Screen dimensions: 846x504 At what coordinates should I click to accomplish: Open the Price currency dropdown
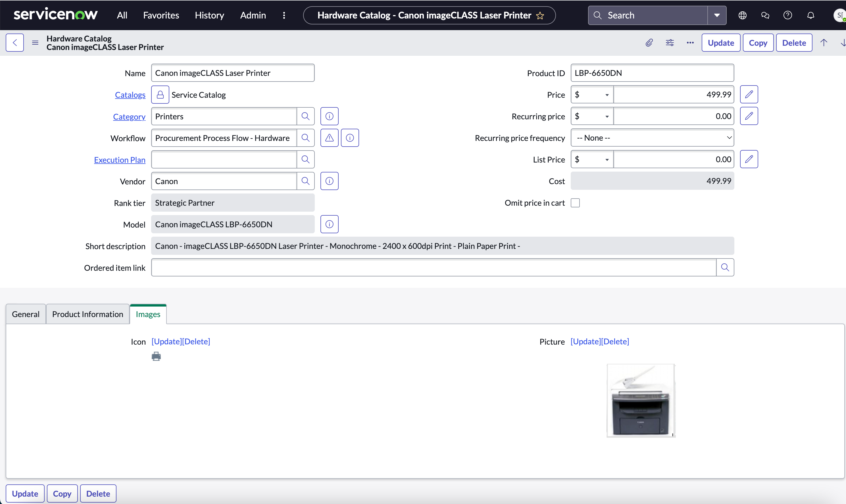592,95
